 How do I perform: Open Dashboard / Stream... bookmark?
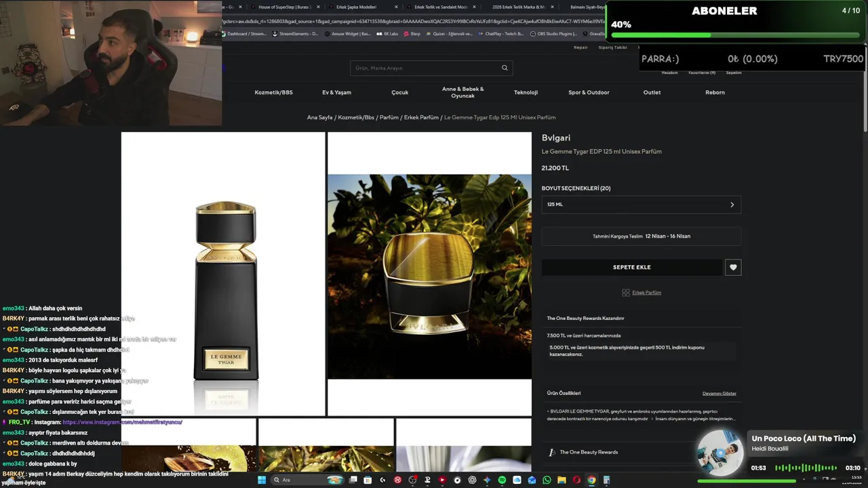(243, 33)
